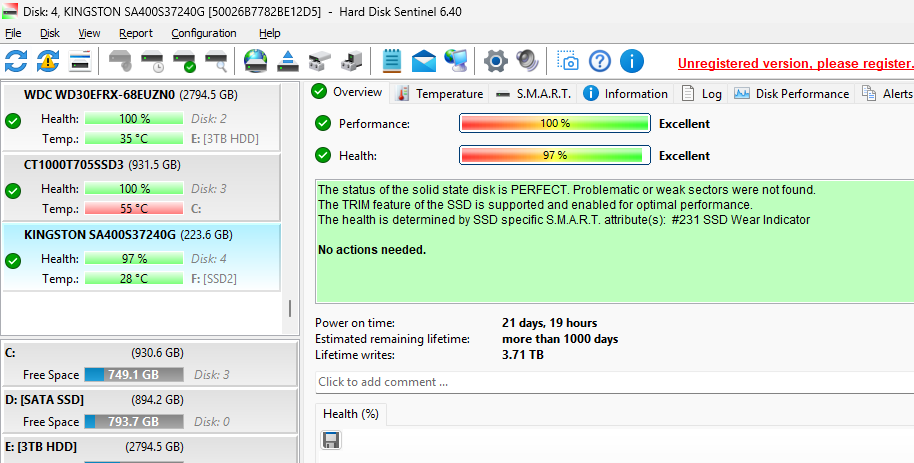Image resolution: width=914 pixels, height=463 pixels.
Task: Open the Report menu
Action: click(136, 33)
